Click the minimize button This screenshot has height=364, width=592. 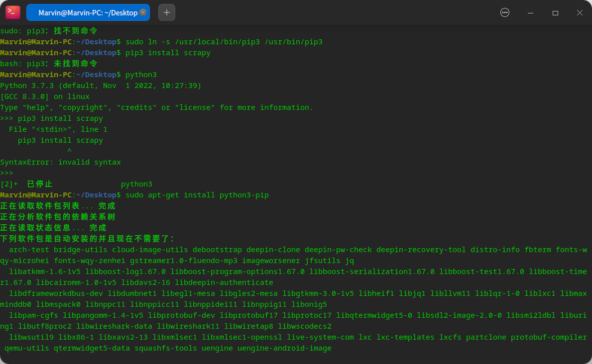point(530,12)
